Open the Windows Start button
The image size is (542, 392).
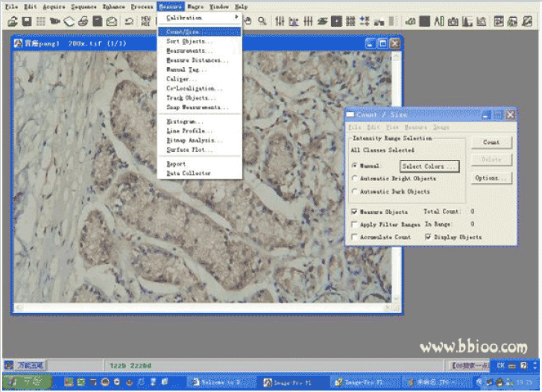pos(25,382)
